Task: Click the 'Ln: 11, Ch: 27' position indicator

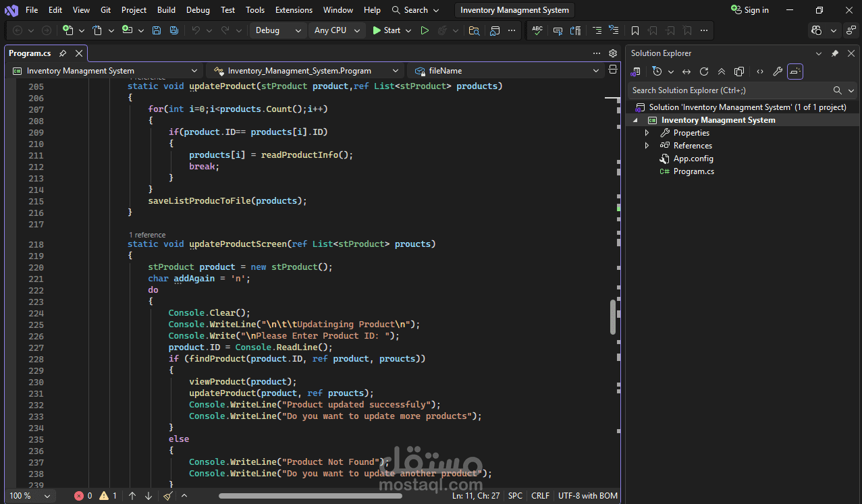Action: (476, 496)
